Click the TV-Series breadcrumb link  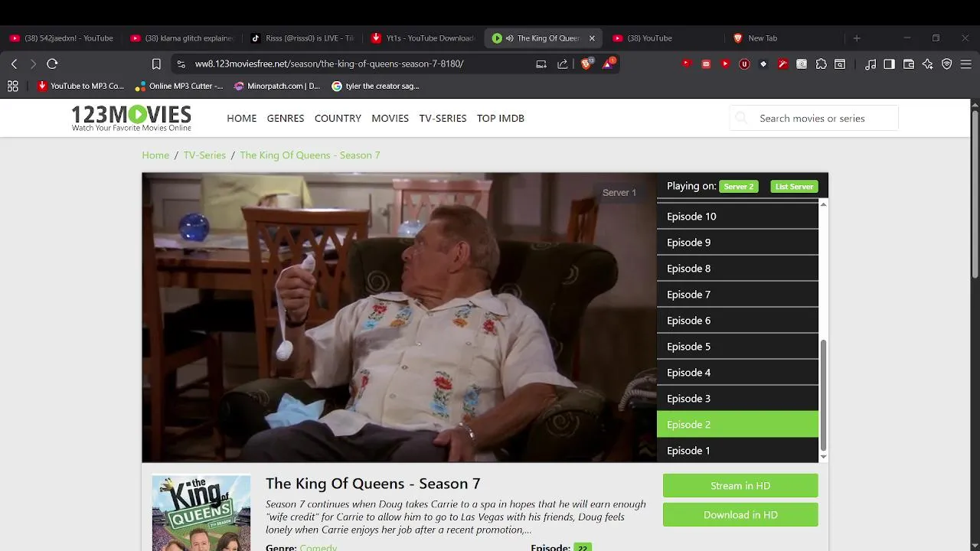204,155
